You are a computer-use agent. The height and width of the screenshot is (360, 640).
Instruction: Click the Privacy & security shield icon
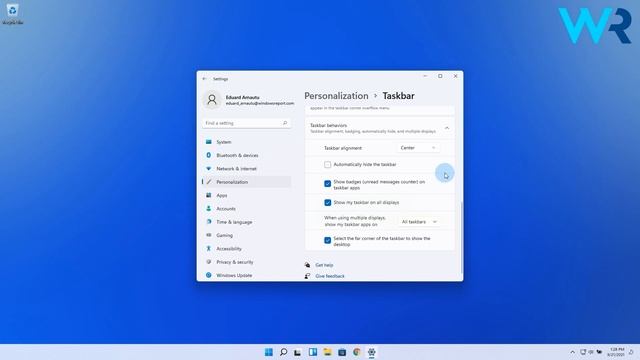coord(209,262)
